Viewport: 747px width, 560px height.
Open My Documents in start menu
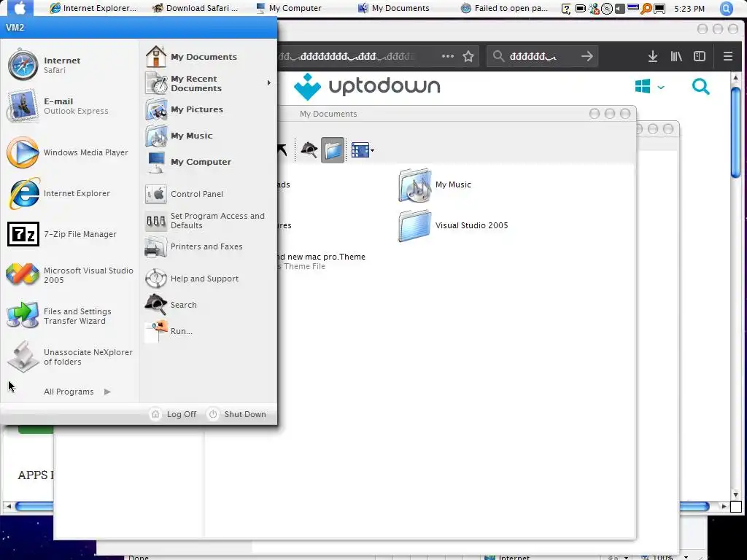click(x=208, y=57)
